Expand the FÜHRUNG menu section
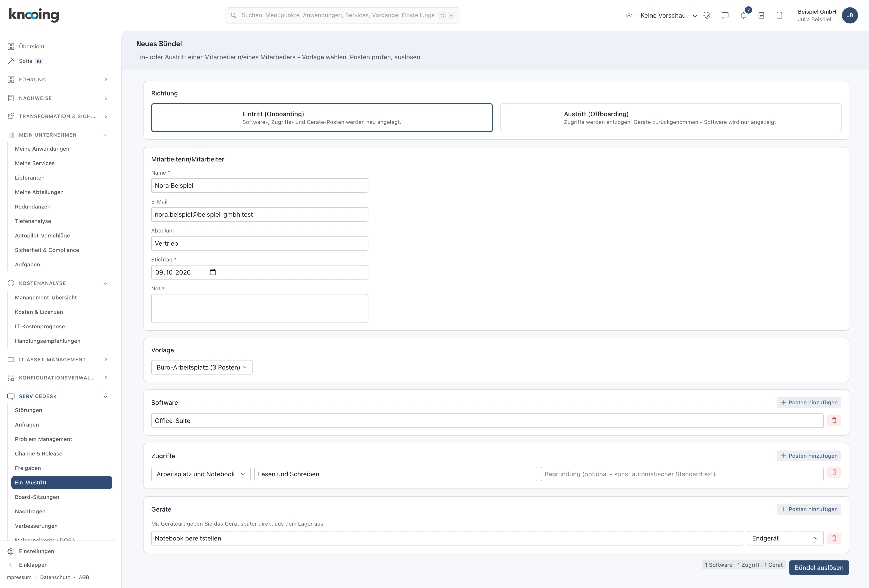This screenshot has height=588, width=869. (x=58, y=80)
